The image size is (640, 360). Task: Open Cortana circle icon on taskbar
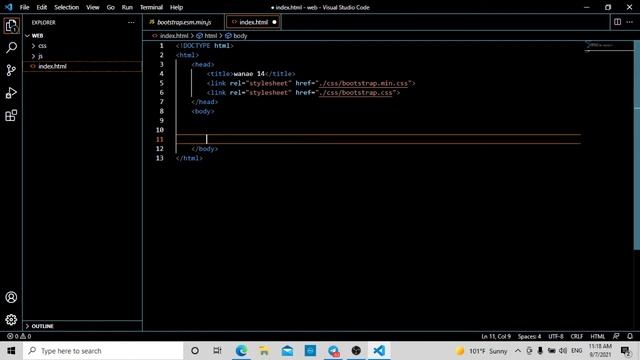pos(195,351)
